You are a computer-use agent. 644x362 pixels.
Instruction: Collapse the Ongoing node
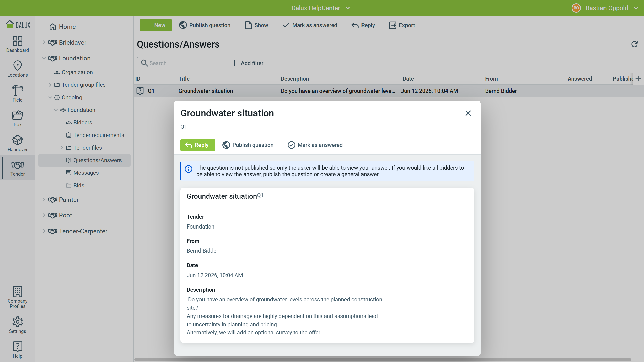pos(50,97)
